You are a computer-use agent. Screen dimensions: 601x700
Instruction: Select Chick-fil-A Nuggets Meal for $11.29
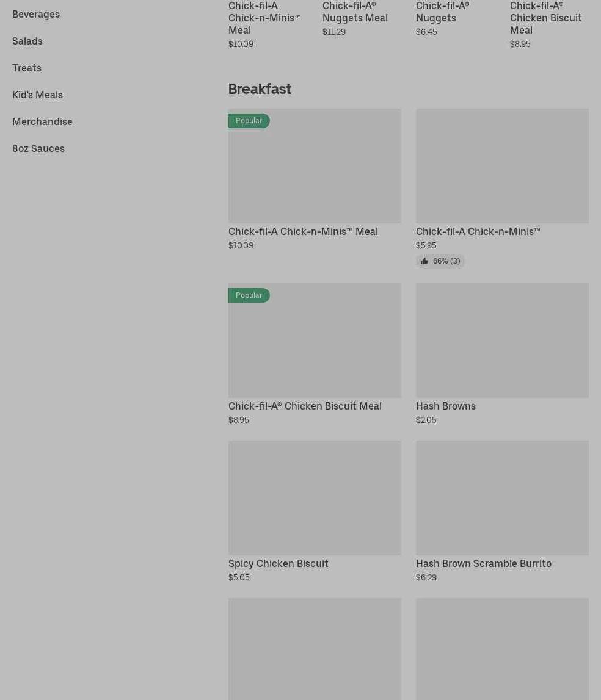(355, 12)
